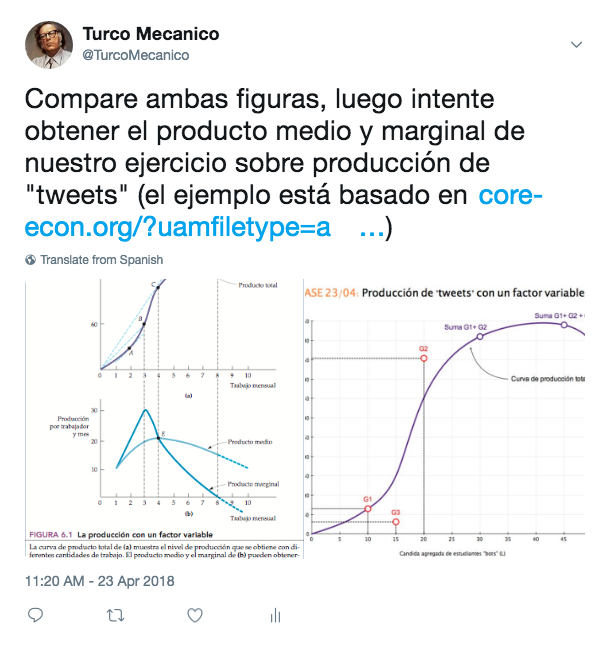Retweet this tweet

tap(115, 615)
